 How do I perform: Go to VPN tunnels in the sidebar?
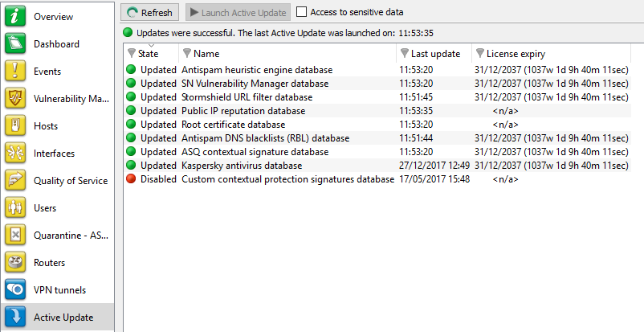point(59,289)
